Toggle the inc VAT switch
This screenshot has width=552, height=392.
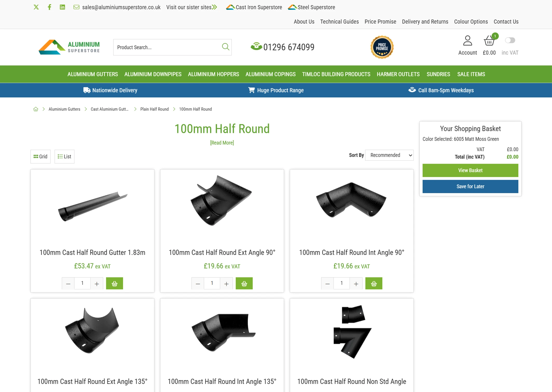point(510,40)
